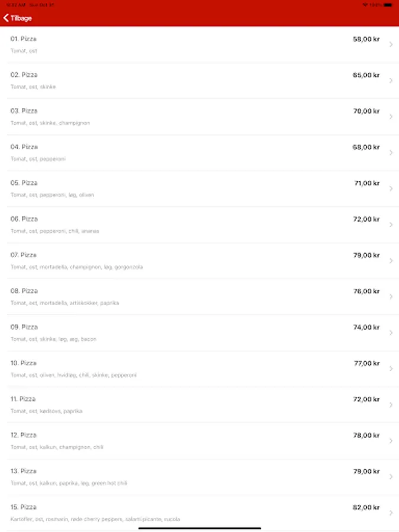The image size is (399, 532).
Task: Select 09. Pizza with bacon and egg
Action: click(203, 333)
